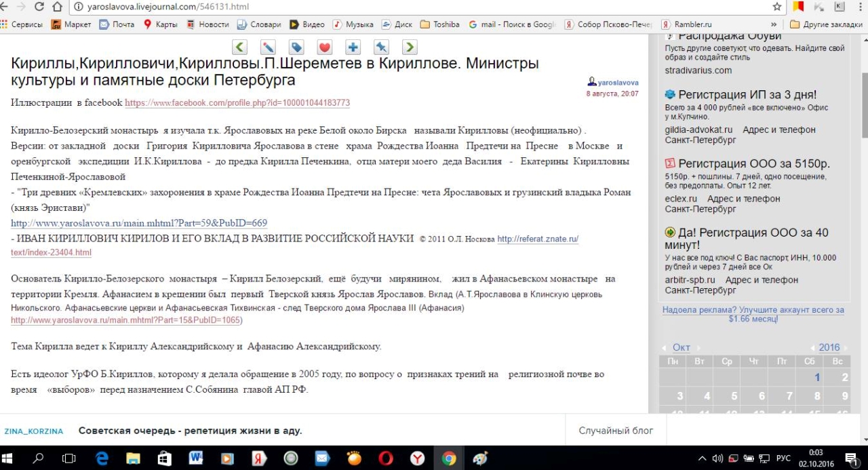
Task: Click the blue tag icon for entry
Action: pos(296,47)
